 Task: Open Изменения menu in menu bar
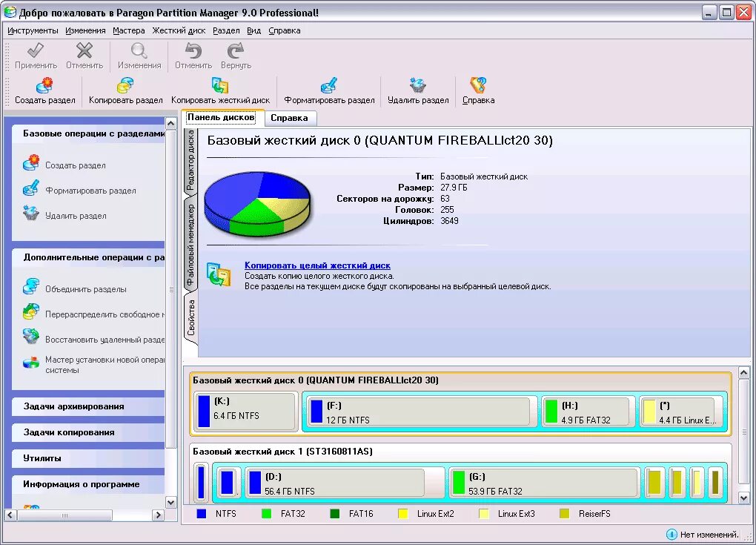[x=85, y=30]
